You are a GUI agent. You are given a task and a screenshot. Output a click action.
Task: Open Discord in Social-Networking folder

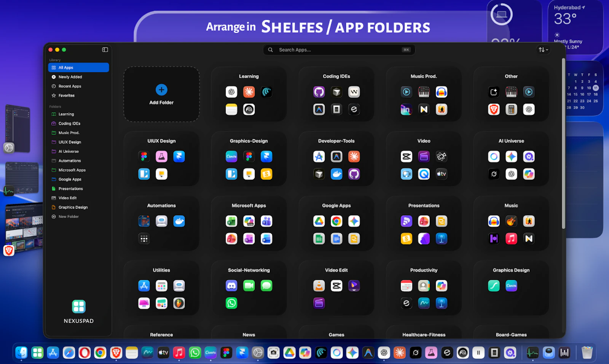click(x=231, y=286)
